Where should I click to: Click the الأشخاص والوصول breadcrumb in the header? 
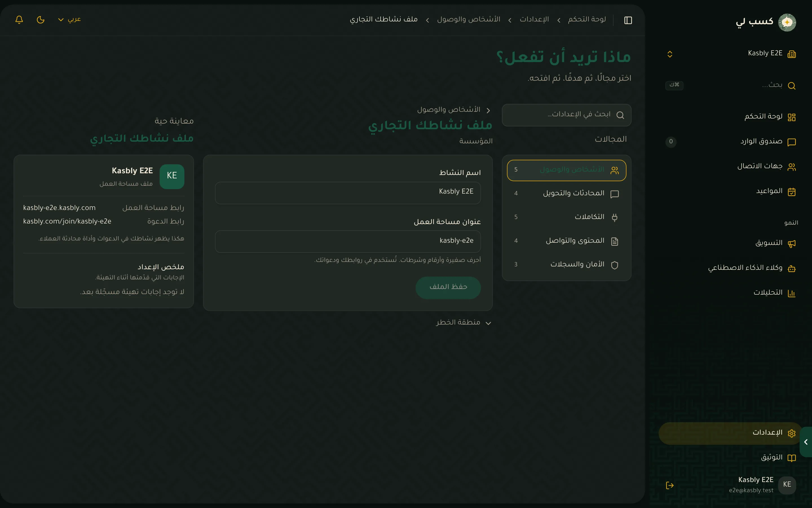tap(468, 19)
